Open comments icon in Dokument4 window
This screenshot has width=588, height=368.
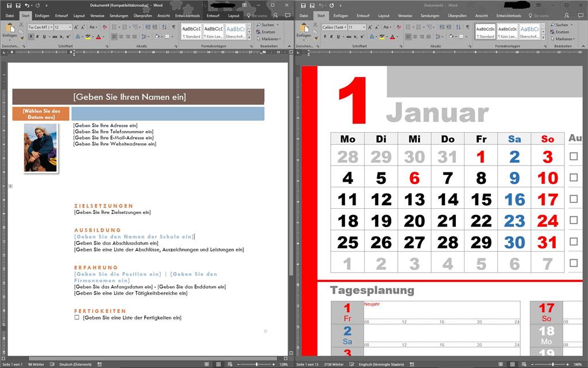point(288,16)
